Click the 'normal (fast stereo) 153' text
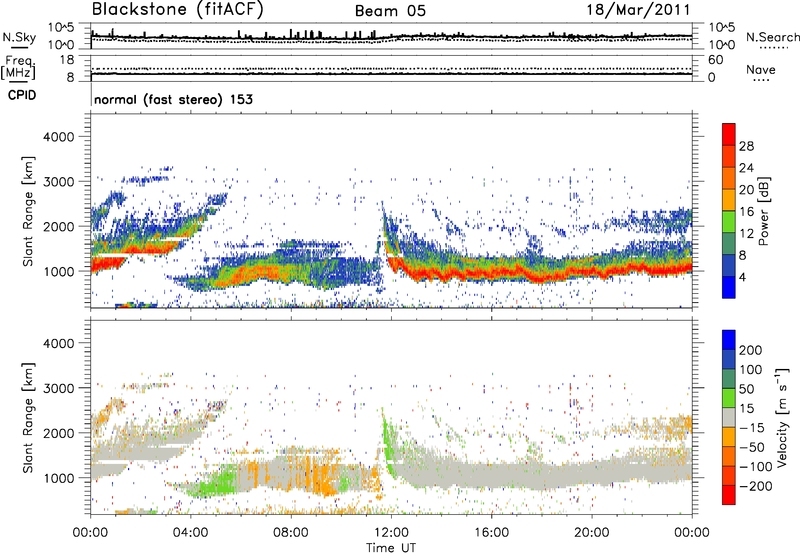800x554 pixels. point(173,99)
